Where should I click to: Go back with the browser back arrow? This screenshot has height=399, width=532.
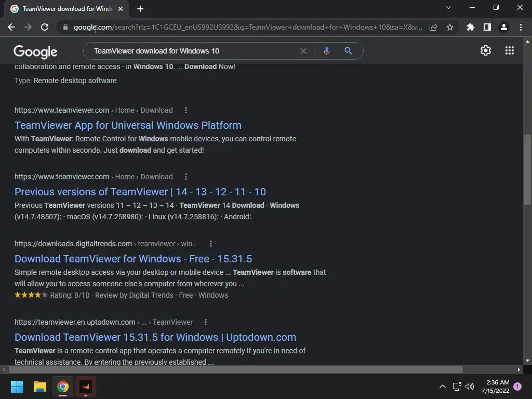tap(11, 27)
